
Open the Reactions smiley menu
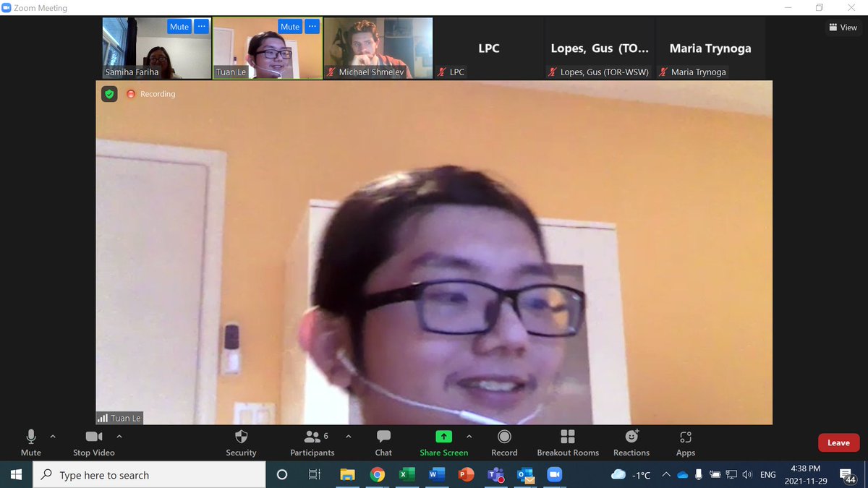631,442
